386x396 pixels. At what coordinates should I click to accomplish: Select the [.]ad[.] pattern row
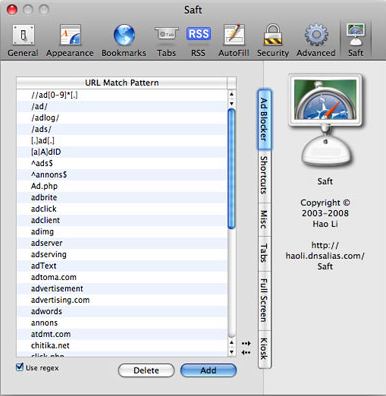pyautogui.click(x=122, y=140)
